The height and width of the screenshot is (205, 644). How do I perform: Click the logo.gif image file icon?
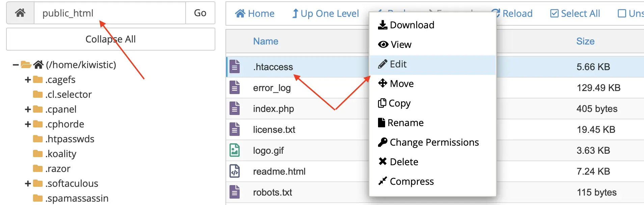pyautogui.click(x=235, y=150)
